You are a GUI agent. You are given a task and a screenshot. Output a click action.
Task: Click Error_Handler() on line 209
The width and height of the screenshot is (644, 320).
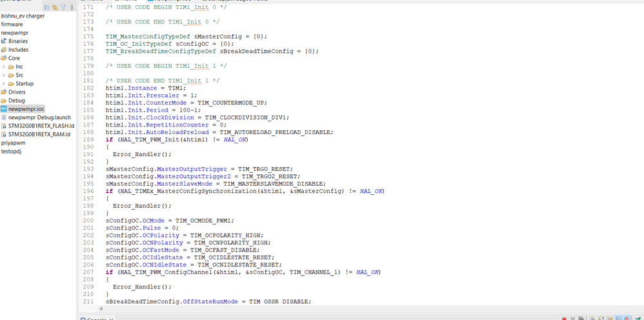click(x=142, y=286)
